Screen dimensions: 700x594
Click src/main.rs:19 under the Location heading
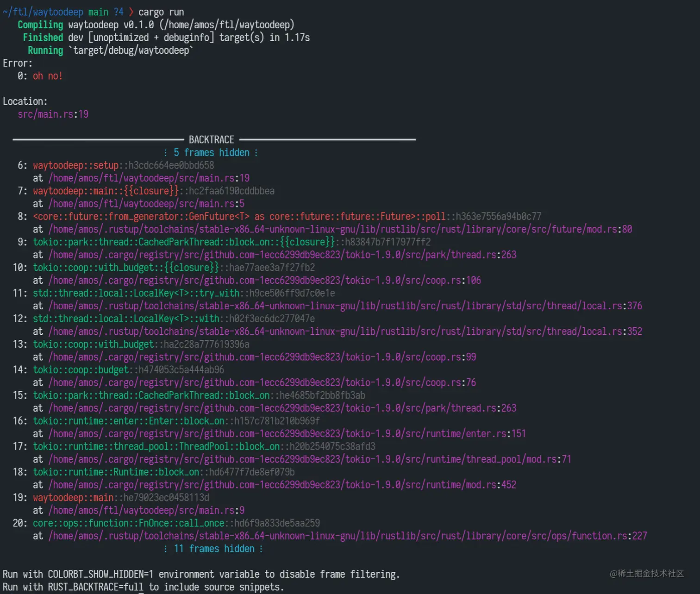tap(53, 114)
